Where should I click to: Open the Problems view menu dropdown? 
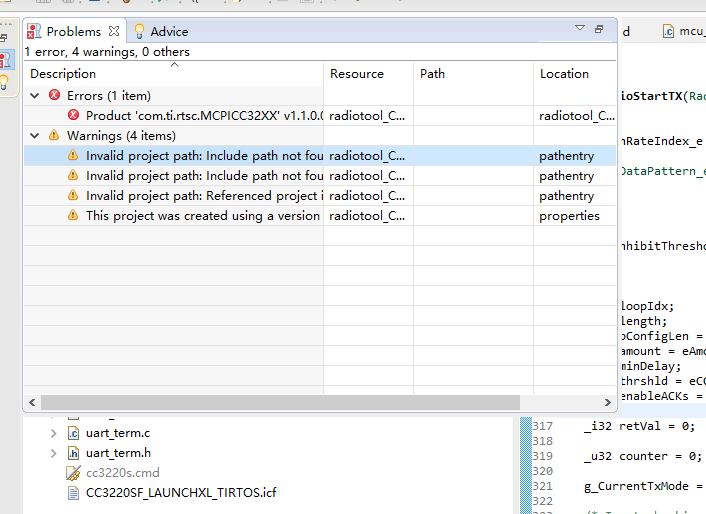580,28
